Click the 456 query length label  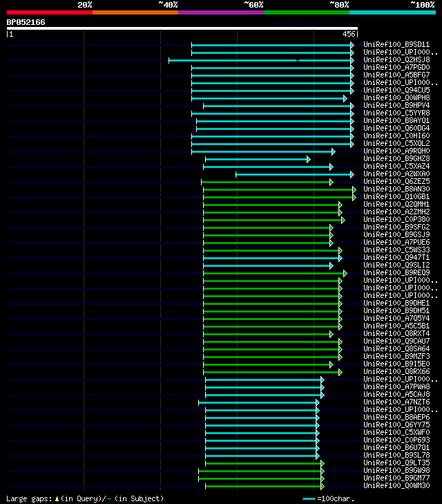coord(349,34)
